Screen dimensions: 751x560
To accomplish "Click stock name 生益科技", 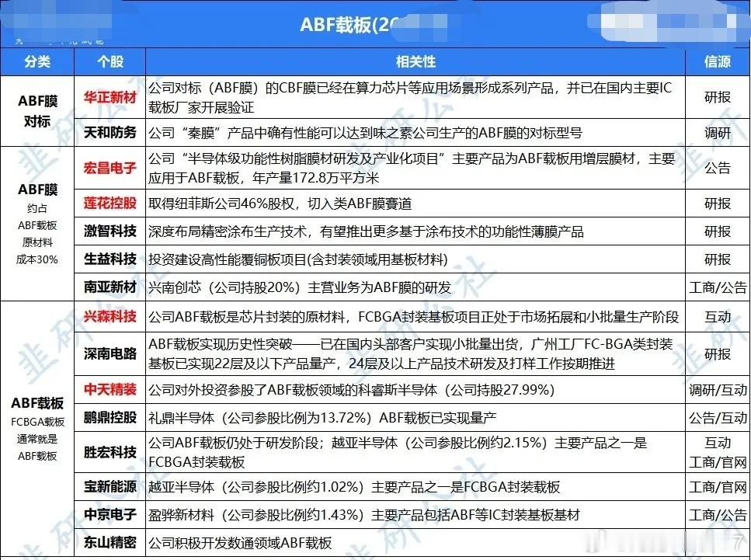I will pyautogui.click(x=110, y=259).
